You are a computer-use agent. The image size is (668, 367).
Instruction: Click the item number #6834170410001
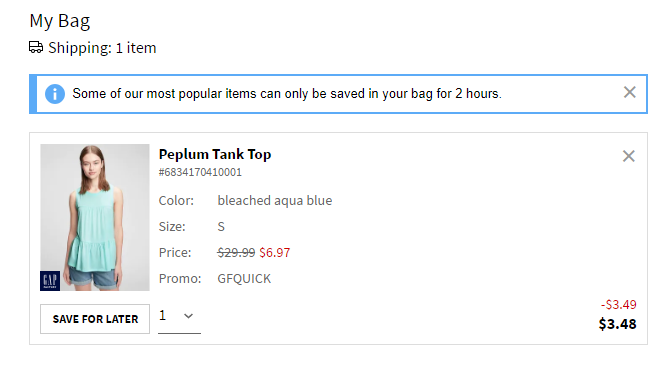(200, 172)
